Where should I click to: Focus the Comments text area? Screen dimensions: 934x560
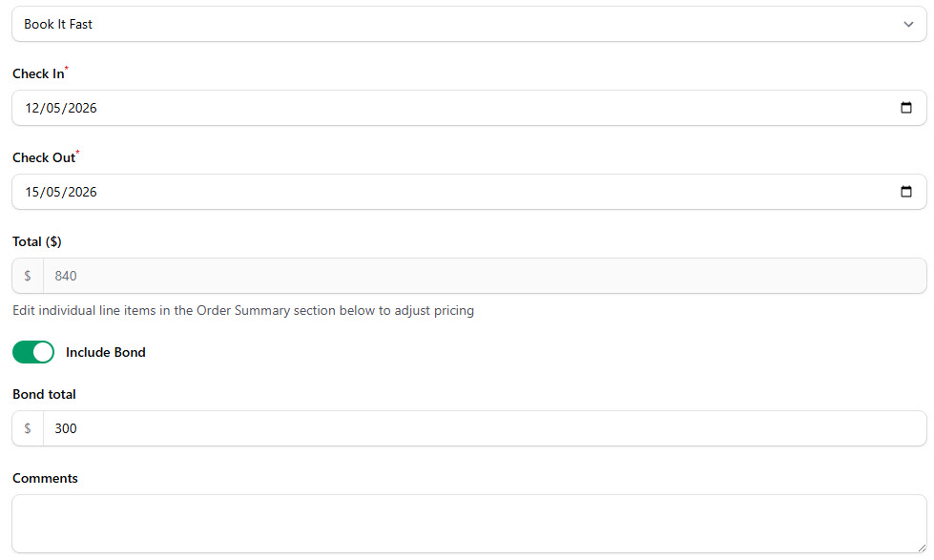(467, 523)
